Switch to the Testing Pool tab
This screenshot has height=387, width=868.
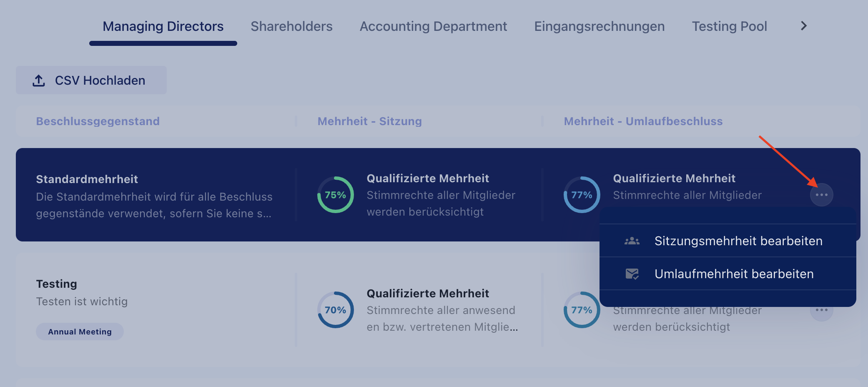point(729,26)
